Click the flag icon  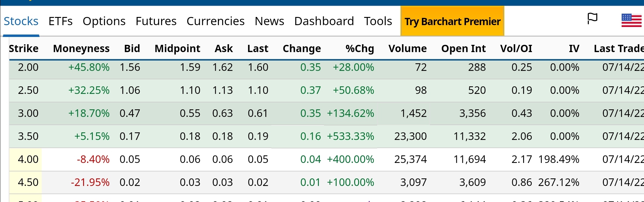pyautogui.click(x=592, y=19)
